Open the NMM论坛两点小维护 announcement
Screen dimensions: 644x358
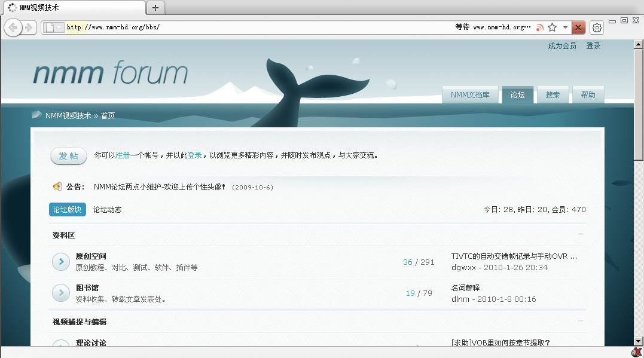tap(160, 187)
